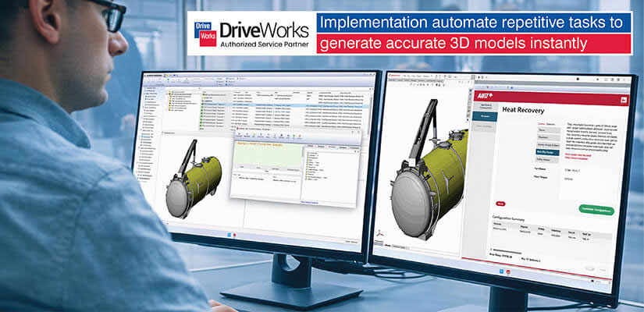Screen dimensions: 644x312
Task: Select the blue highlighted row in left monitor file table
Action: point(283,106)
